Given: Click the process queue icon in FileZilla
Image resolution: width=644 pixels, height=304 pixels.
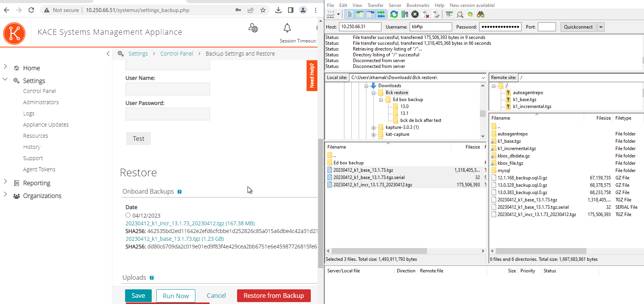Looking at the screenshot, I should (405, 14).
